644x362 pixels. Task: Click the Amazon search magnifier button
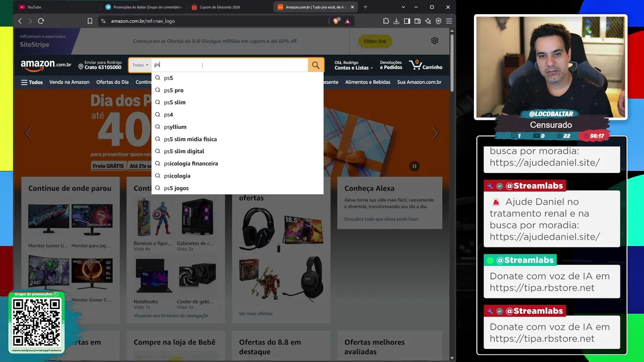coord(315,65)
